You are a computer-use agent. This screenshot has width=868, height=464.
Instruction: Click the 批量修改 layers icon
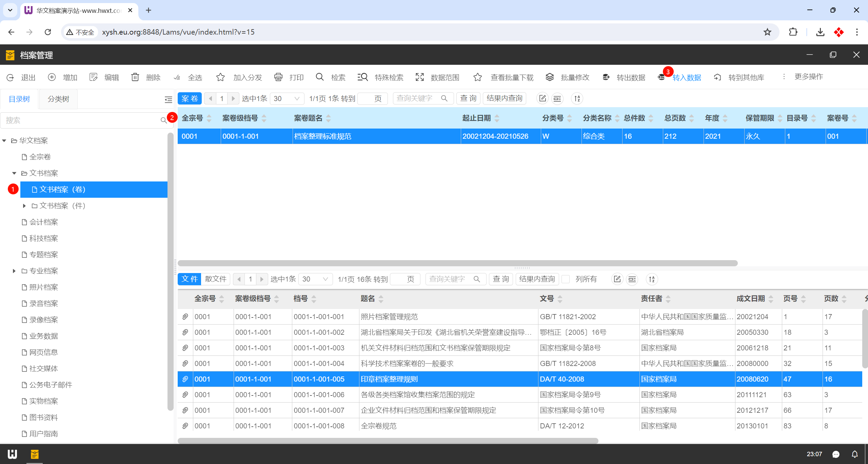point(550,77)
